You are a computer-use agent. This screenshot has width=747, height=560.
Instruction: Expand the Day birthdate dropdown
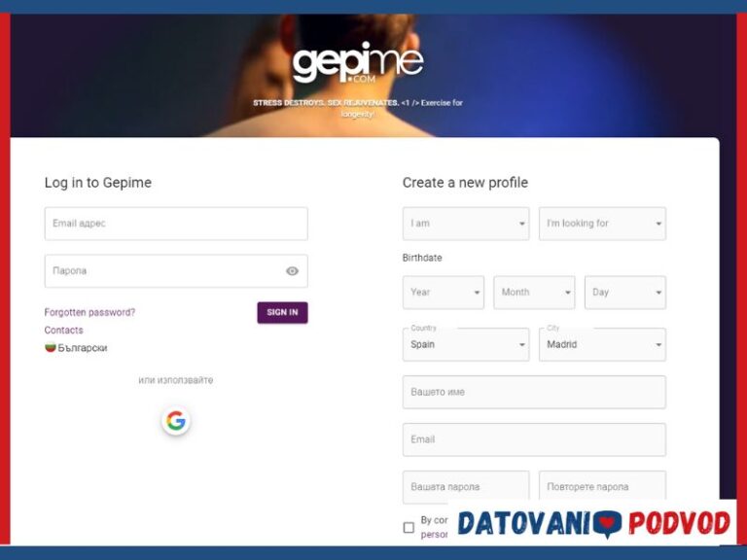tap(625, 293)
